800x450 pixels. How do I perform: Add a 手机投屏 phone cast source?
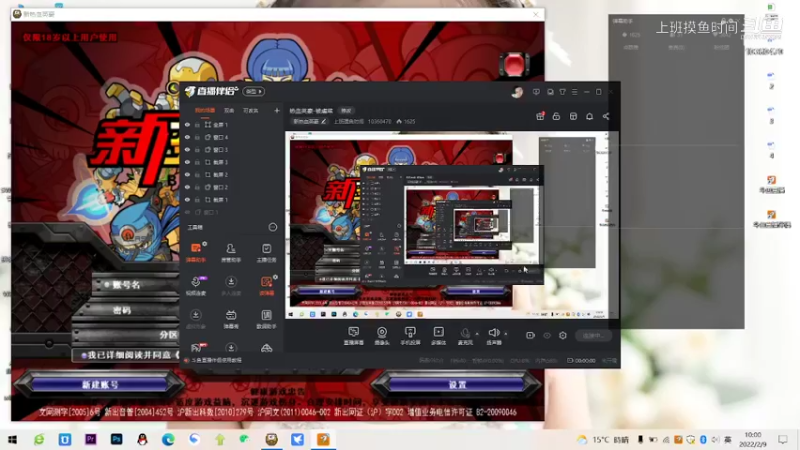[410, 336]
